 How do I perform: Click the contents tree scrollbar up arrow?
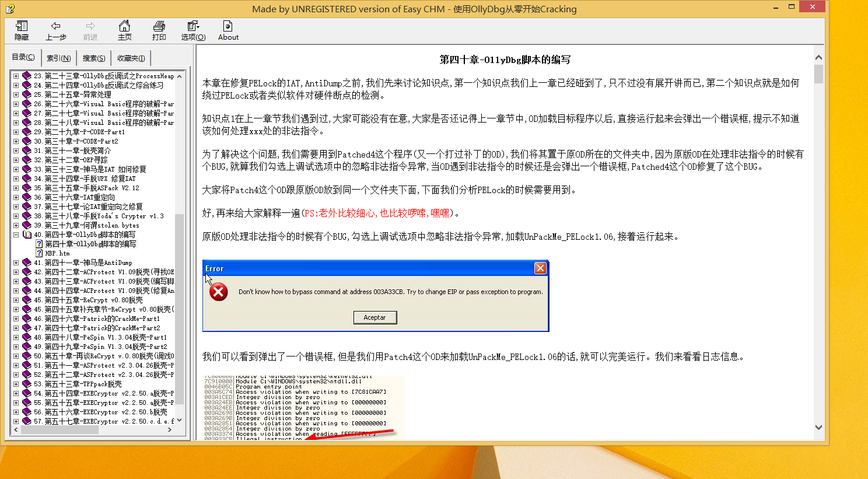pyautogui.click(x=180, y=76)
